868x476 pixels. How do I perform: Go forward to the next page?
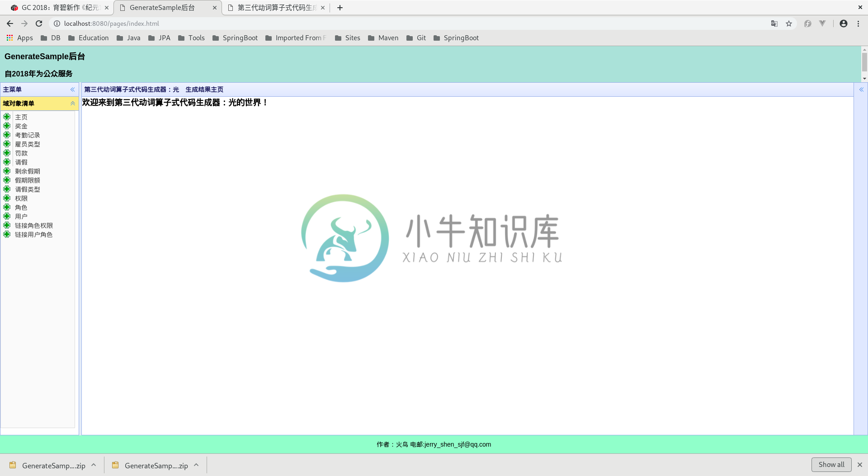[x=24, y=24]
